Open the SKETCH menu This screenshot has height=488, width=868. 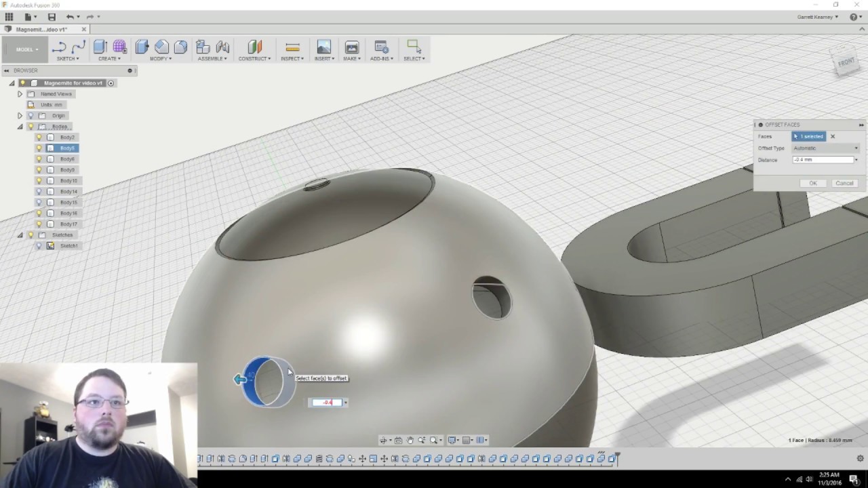pyautogui.click(x=68, y=59)
